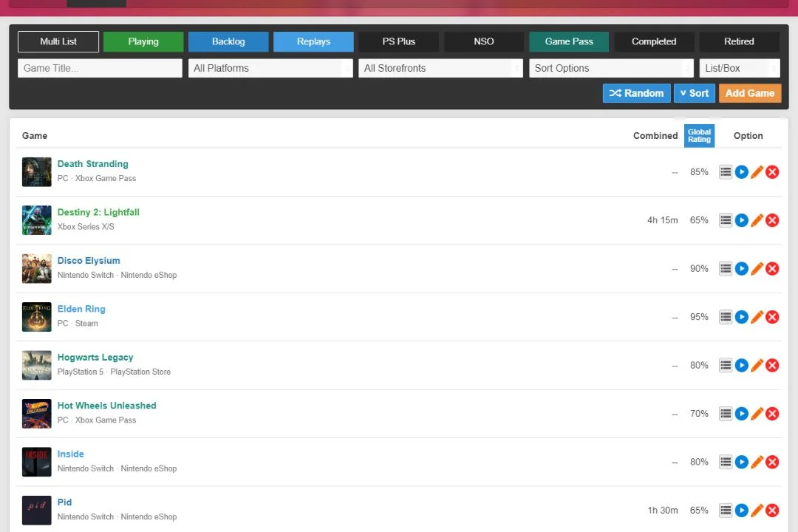Click play icon for Disco Elysium

tap(742, 269)
